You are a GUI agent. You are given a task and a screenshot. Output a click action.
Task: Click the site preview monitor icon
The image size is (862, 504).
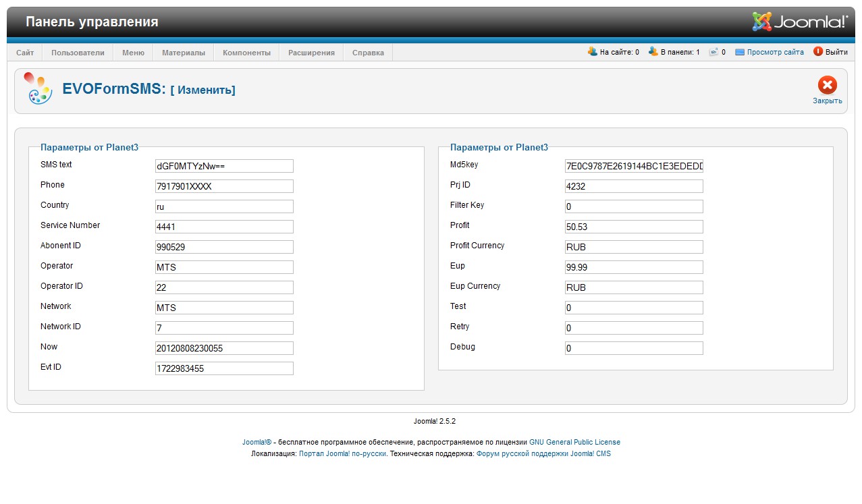pos(740,52)
